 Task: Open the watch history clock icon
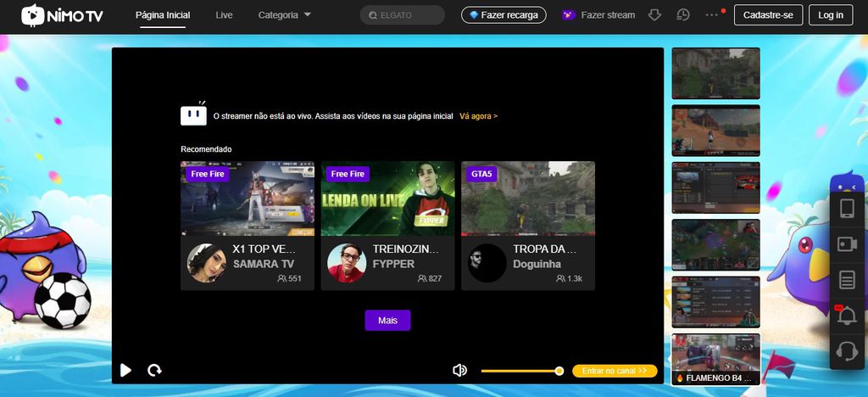point(683,15)
